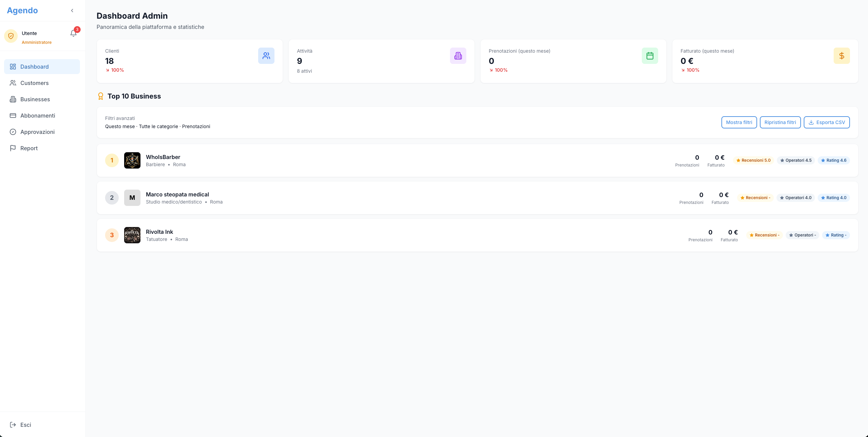Screen dimensions: 868x437
Task: Click the Ripristina filtri button
Action: coord(780,122)
